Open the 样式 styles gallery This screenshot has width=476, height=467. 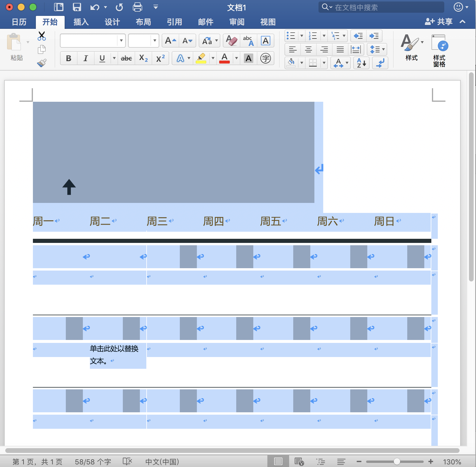(x=411, y=47)
